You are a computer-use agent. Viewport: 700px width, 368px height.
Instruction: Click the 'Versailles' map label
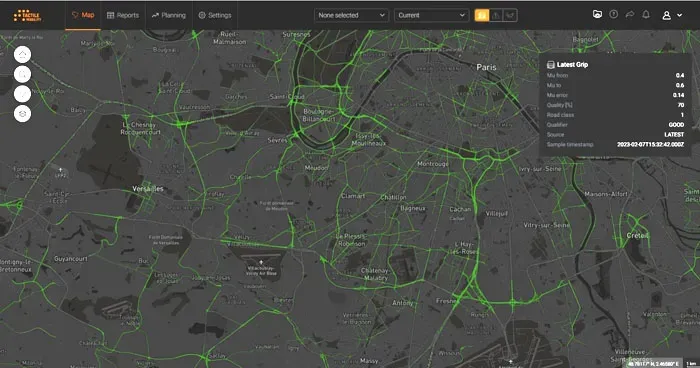pos(148,189)
